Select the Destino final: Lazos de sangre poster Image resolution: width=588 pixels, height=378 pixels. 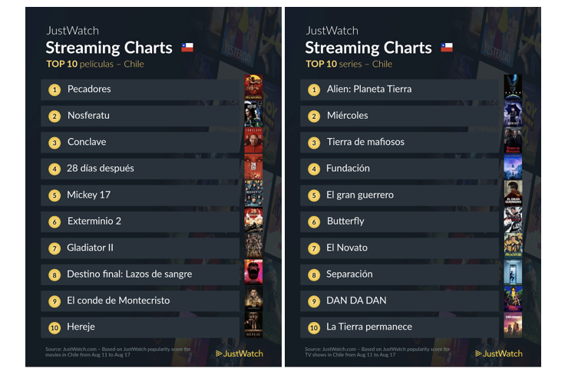click(x=253, y=271)
